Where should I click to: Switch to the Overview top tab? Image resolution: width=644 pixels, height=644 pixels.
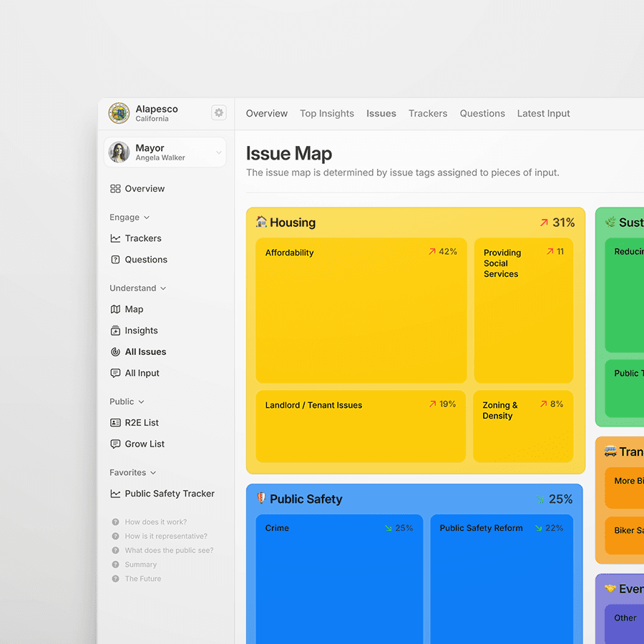tap(267, 113)
